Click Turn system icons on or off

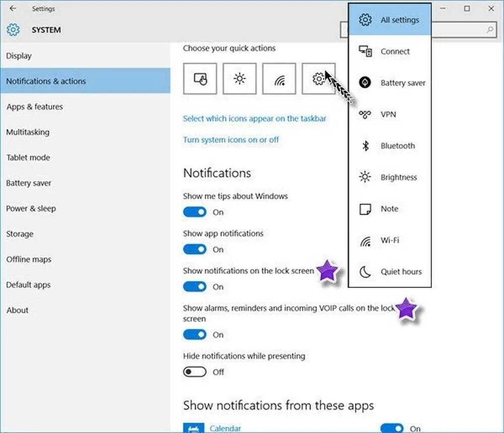point(231,139)
